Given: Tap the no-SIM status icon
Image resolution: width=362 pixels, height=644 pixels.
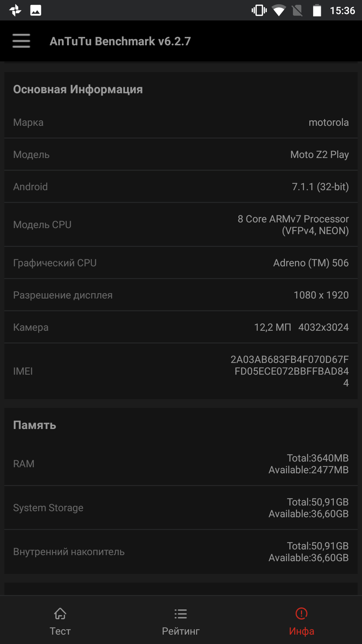Looking at the screenshot, I should click(x=297, y=11).
